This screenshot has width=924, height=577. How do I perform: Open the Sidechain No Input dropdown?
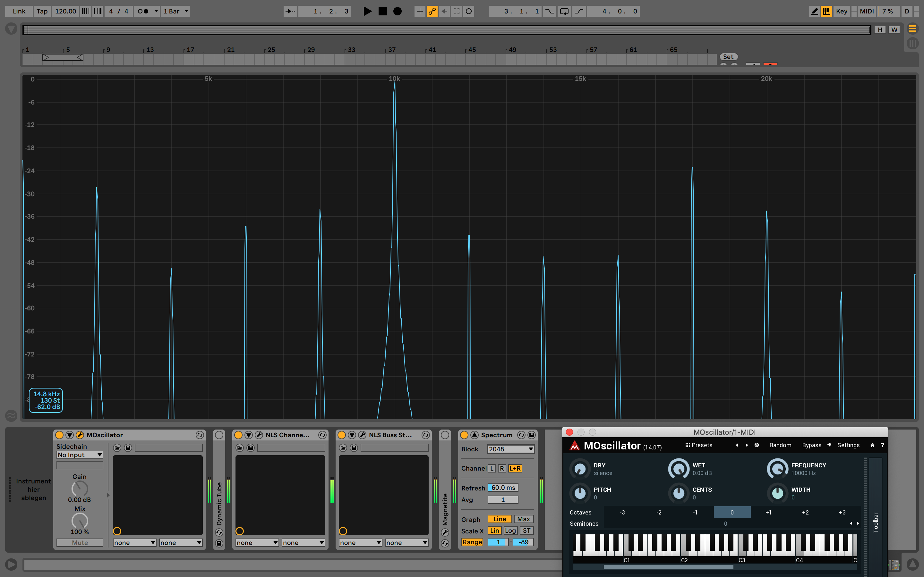pos(80,455)
